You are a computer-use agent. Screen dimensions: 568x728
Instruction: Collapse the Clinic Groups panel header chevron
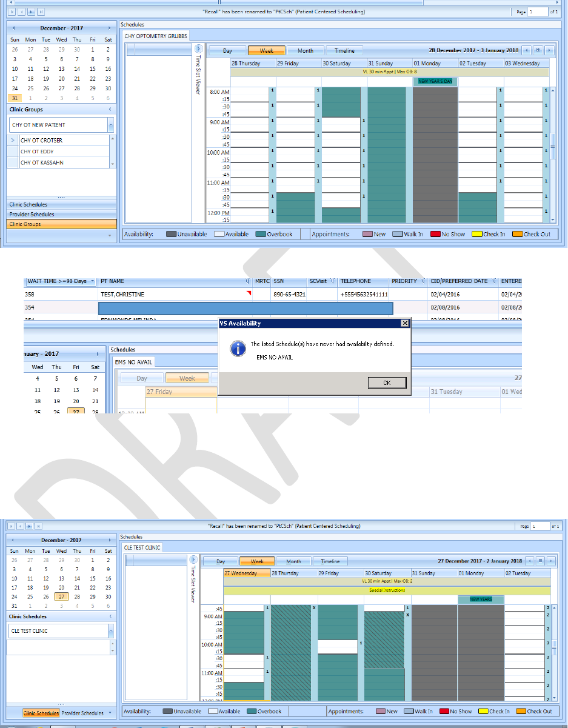(x=110, y=110)
